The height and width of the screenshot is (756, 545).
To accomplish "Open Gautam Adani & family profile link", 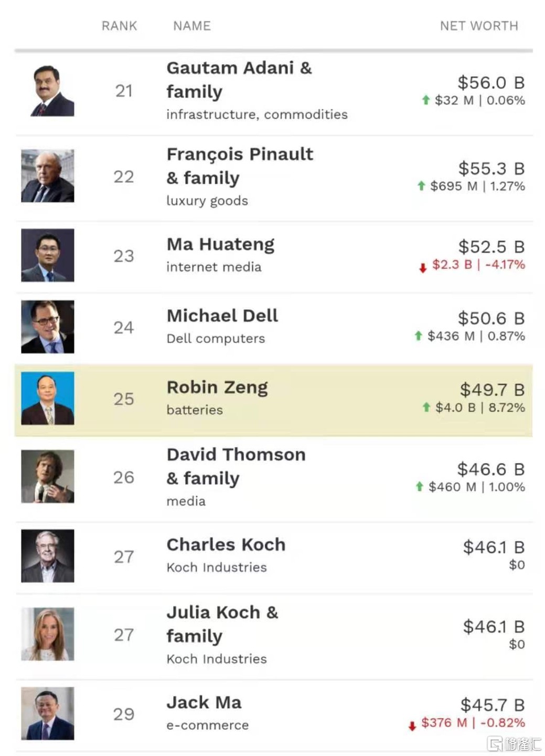I will point(239,79).
